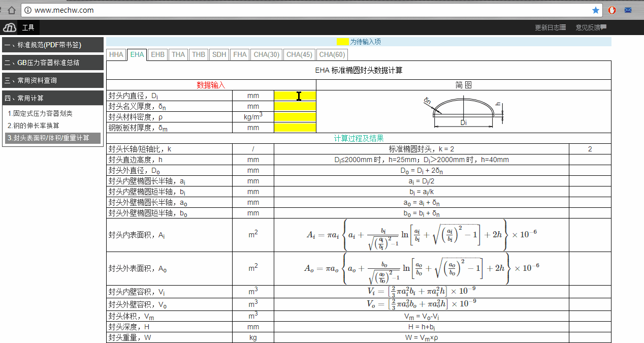
Task: Click the mechw site logo icon
Action: (x=10, y=27)
